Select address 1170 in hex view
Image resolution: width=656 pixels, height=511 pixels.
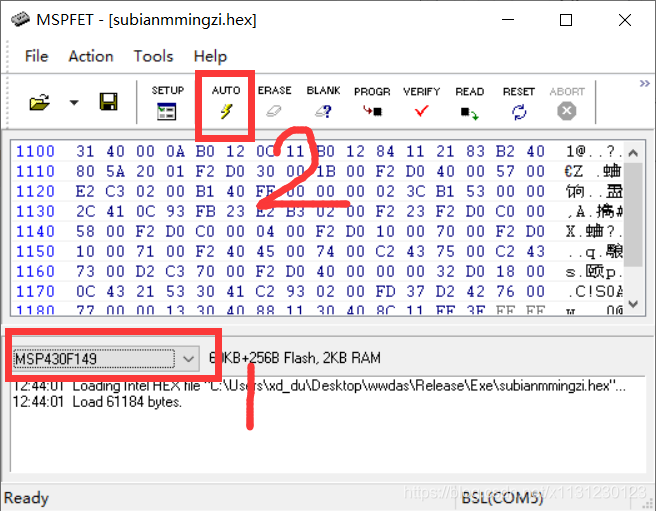pos(35,292)
